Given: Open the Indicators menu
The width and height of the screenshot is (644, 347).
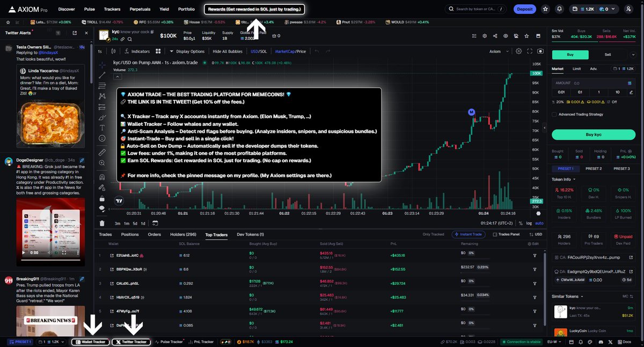Looking at the screenshot, I should coord(136,51).
